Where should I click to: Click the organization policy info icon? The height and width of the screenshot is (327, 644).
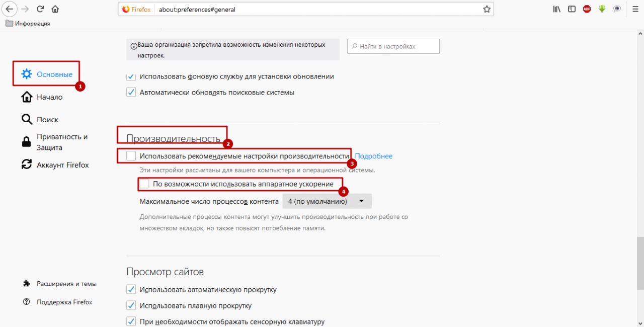pos(134,46)
